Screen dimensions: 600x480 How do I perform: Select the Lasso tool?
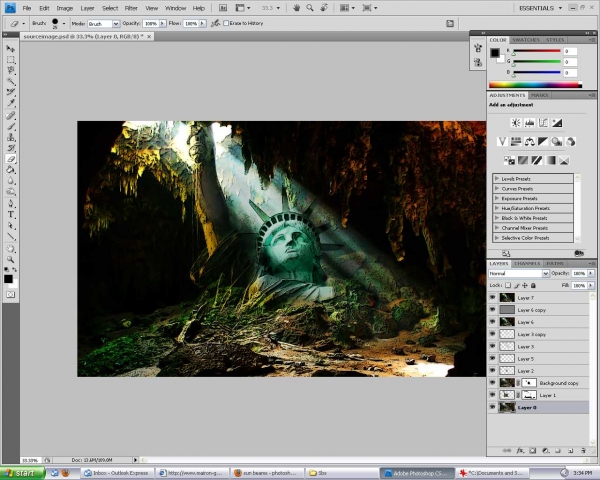point(10,70)
